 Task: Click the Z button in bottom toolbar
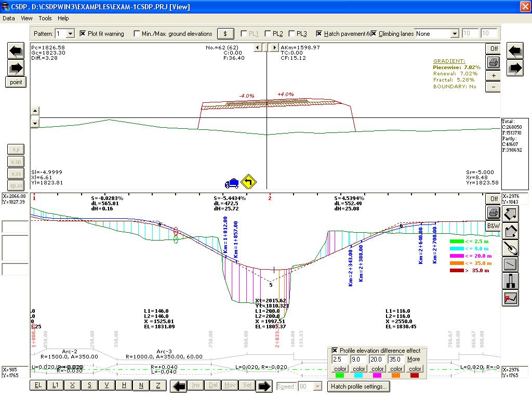click(158, 385)
